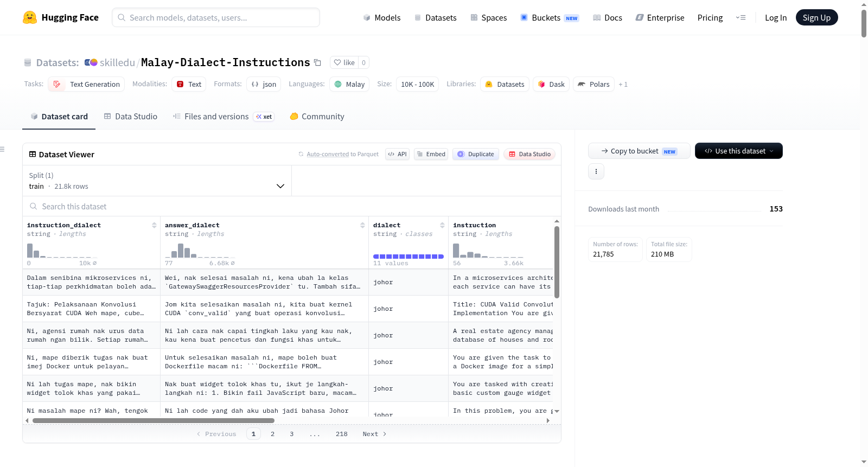Screen dimensions: 868x467
Task: Sort the answer_dialect column
Action: (362, 225)
